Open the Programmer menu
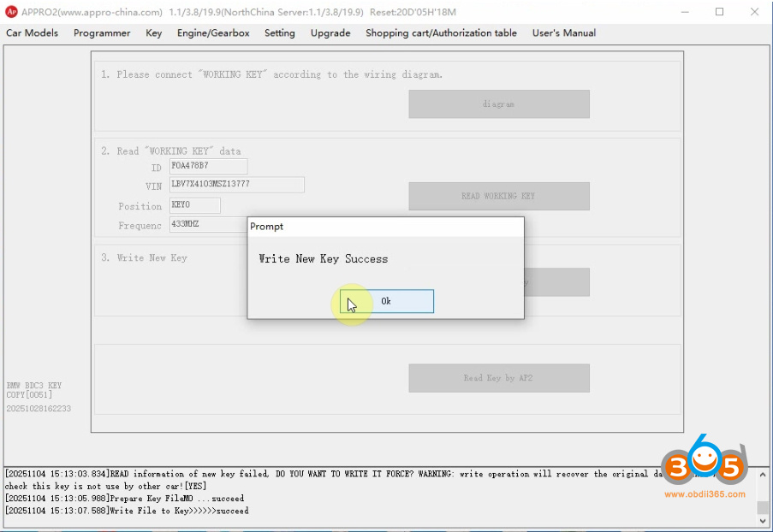The height and width of the screenshot is (532, 773). (102, 33)
